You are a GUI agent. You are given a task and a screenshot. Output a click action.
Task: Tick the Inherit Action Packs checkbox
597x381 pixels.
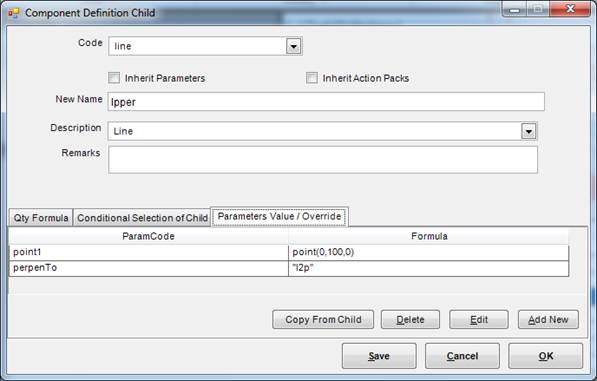[311, 78]
